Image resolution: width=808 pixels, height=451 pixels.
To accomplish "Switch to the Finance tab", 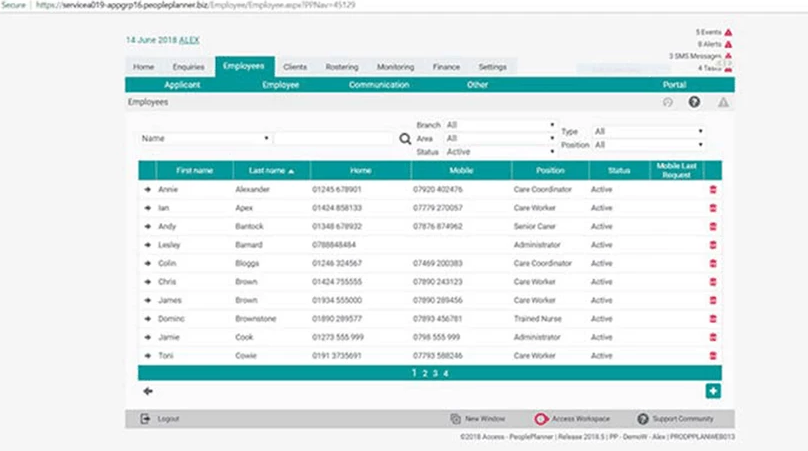I will [x=446, y=67].
